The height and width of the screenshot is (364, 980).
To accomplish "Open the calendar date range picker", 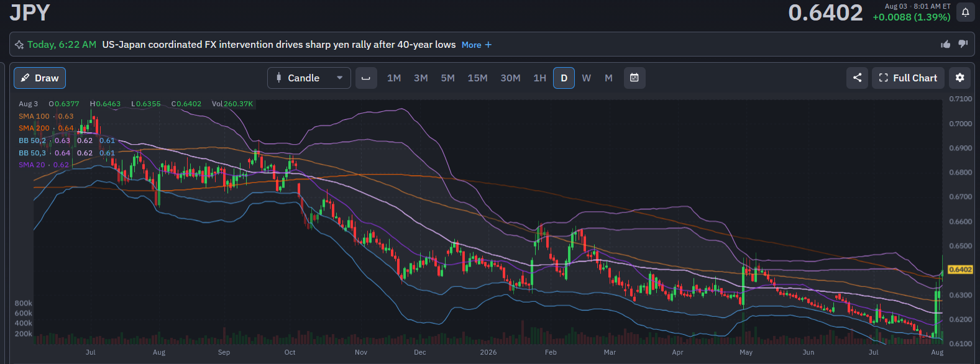I will [x=634, y=78].
